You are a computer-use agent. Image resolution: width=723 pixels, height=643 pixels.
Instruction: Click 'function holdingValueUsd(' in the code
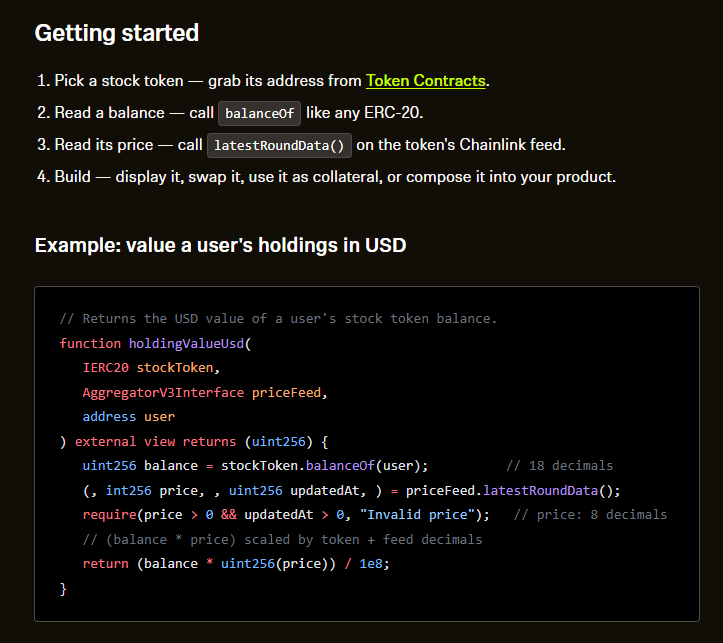(x=155, y=343)
